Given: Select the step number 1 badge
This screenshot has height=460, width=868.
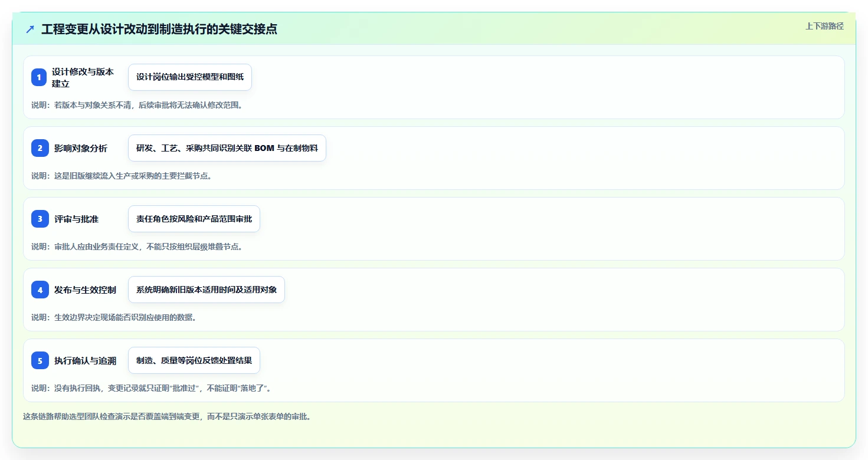Looking at the screenshot, I should 40,77.
